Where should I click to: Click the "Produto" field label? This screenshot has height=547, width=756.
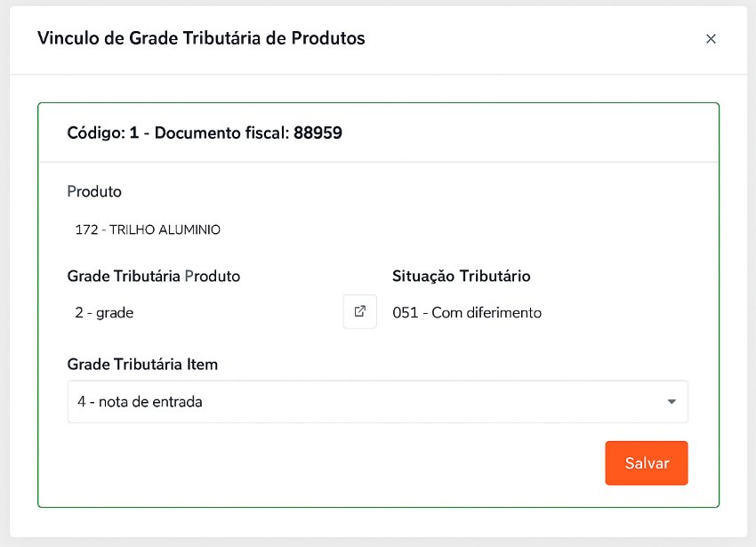(94, 191)
